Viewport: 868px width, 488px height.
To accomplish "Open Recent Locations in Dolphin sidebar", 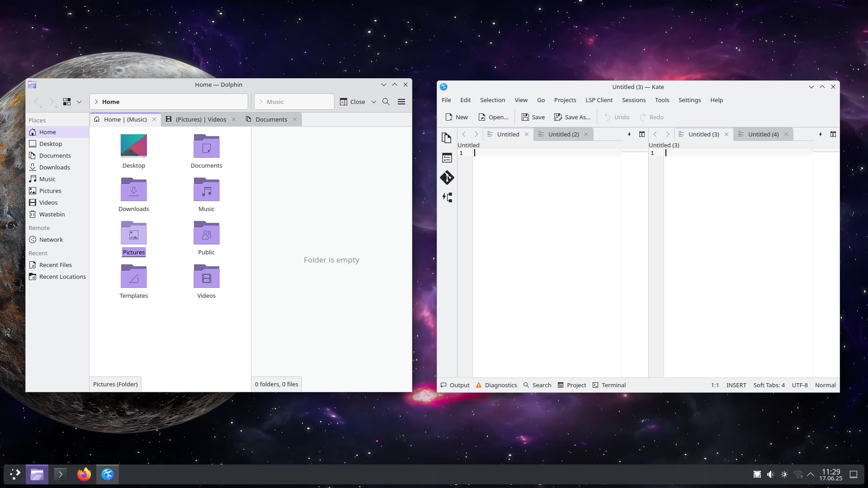I will tap(57, 277).
